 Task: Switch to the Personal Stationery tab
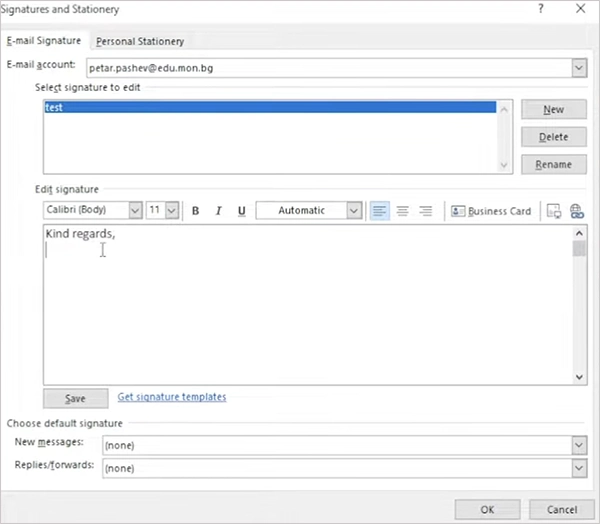140,41
